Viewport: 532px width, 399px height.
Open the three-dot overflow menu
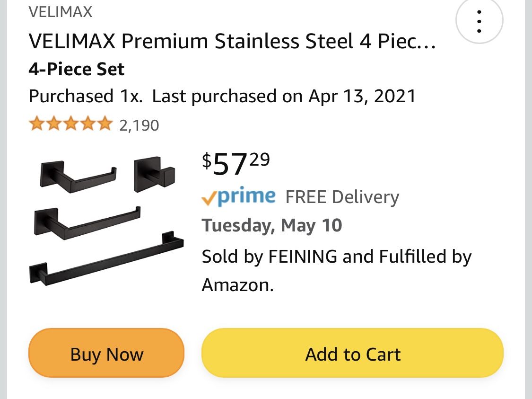pos(479,21)
